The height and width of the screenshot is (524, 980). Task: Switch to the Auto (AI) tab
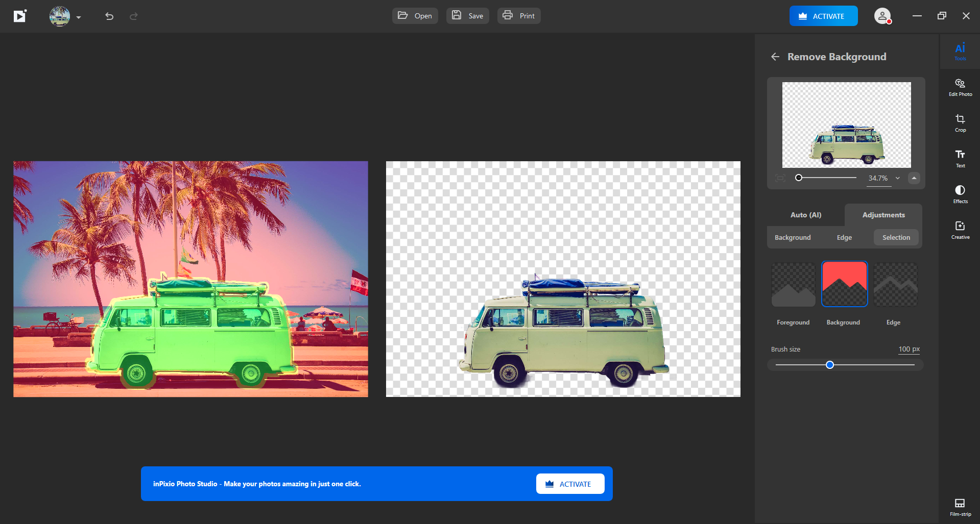pyautogui.click(x=805, y=215)
